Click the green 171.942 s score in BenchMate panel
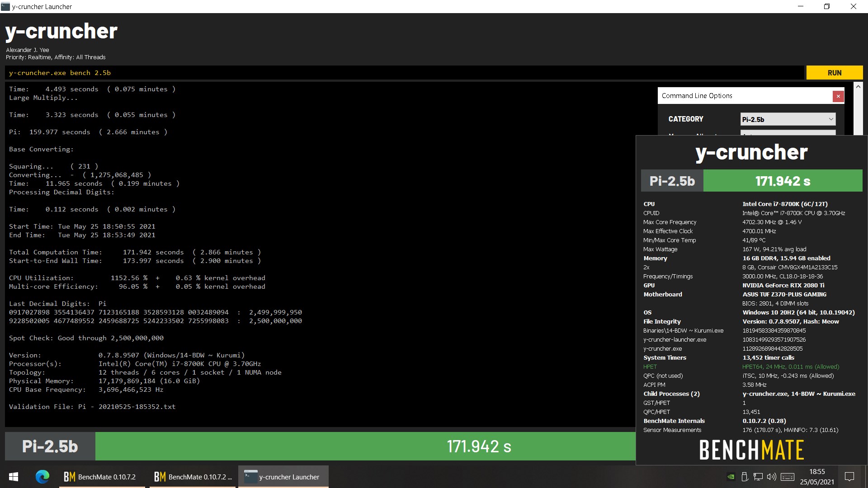 pos(783,181)
